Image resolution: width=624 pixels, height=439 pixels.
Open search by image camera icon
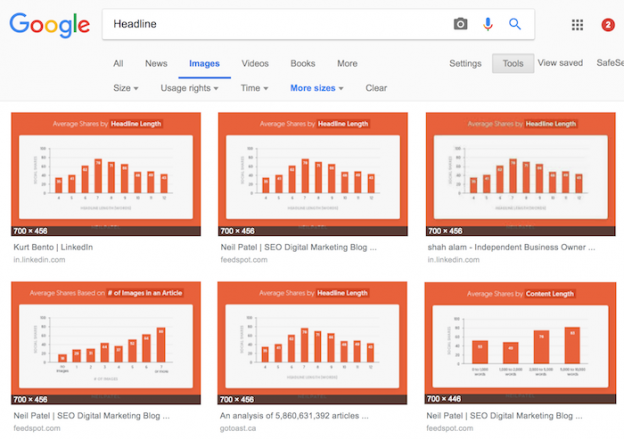460,24
